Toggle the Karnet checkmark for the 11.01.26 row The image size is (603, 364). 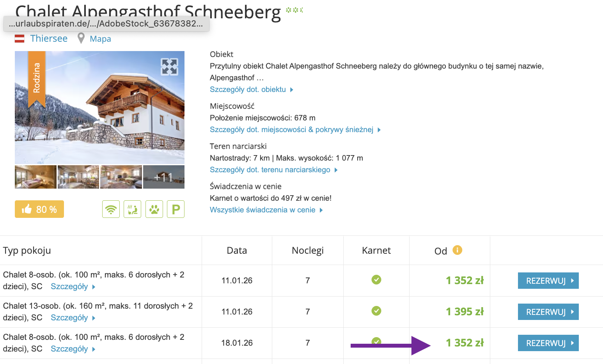click(376, 280)
